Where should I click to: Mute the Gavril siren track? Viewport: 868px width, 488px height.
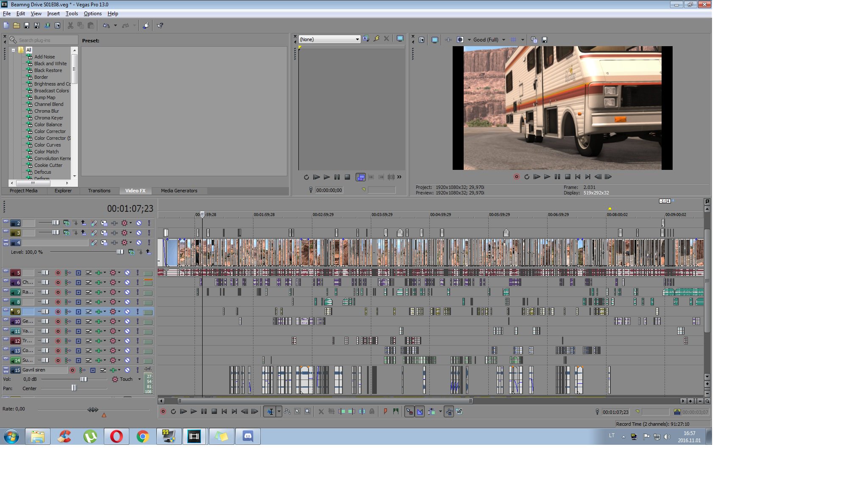tap(127, 370)
